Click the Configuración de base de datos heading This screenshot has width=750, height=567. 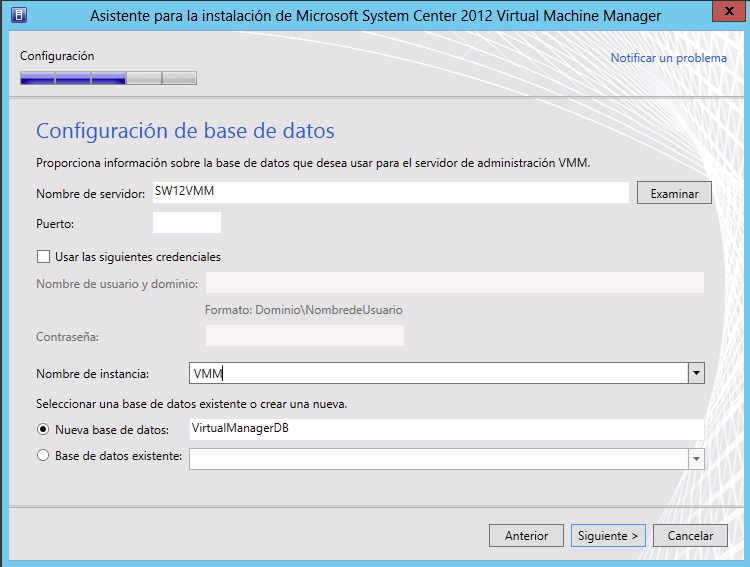[x=185, y=131]
